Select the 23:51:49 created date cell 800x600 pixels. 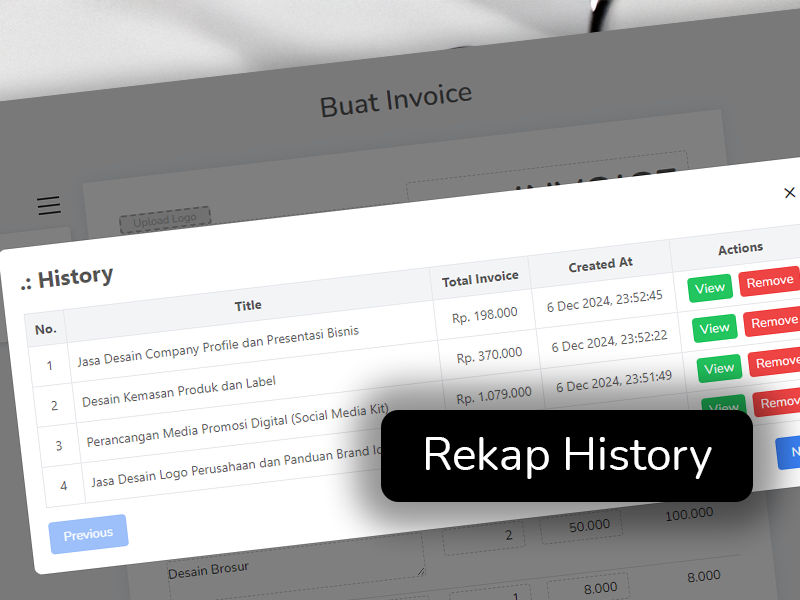pos(614,382)
